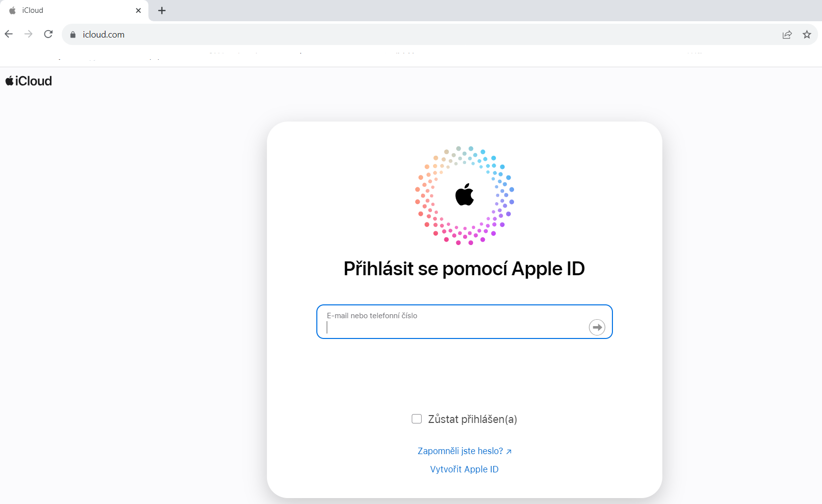Open a new browser tab
822x504 pixels.
[x=162, y=10]
